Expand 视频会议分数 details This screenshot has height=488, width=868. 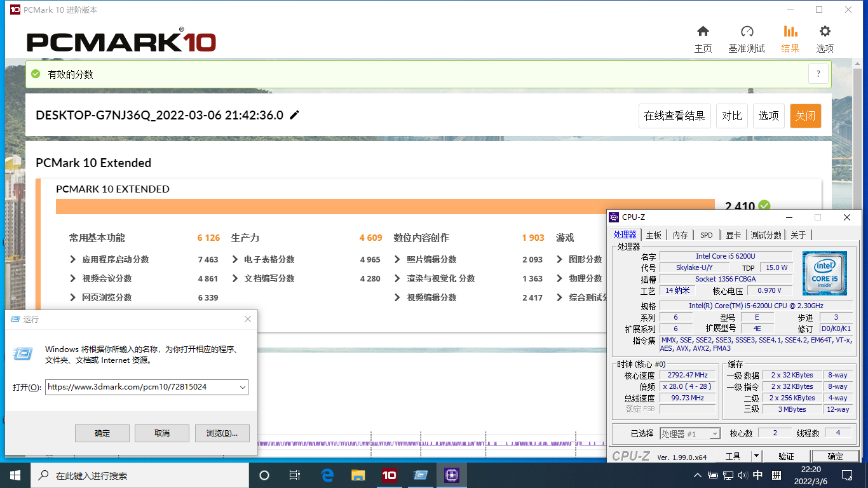(73, 278)
